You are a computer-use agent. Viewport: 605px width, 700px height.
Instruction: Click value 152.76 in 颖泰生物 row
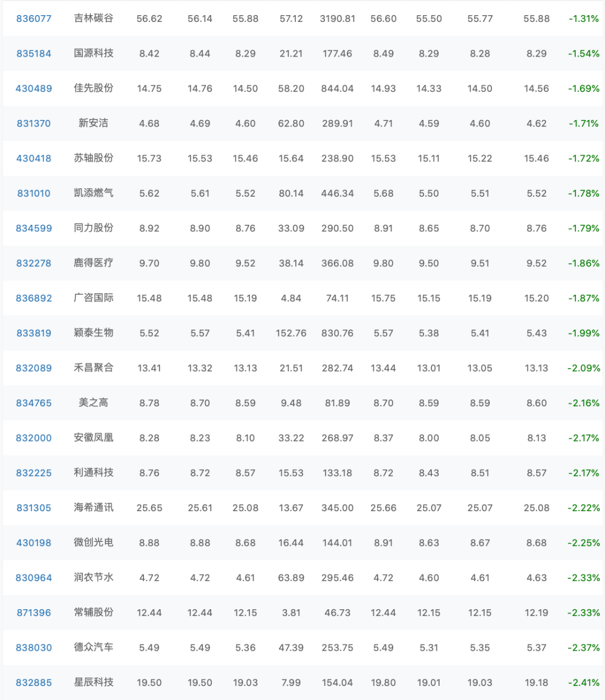(x=291, y=333)
